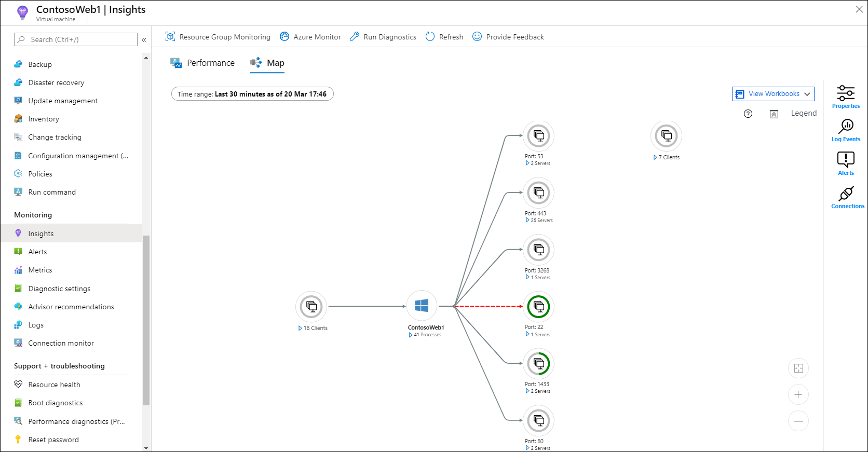The height and width of the screenshot is (452, 868).
Task: Zoom in on the map
Action: 798,395
